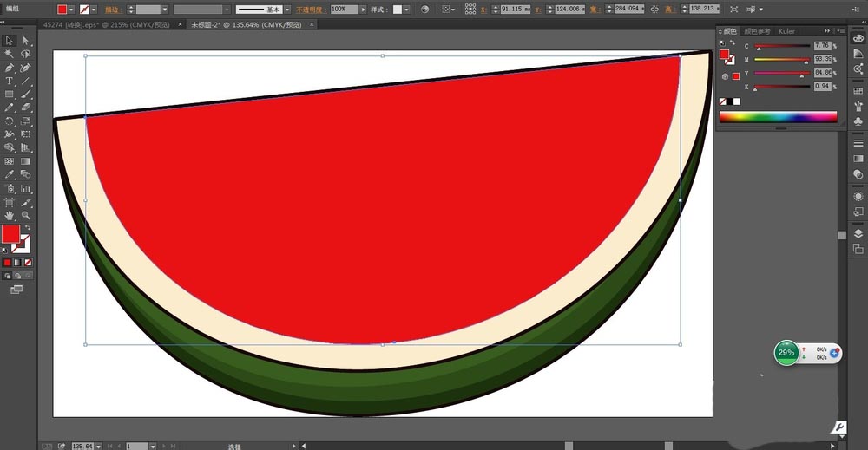Screen dimensions: 868x450
Task: Open fill color dropdown in control bar
Action: (72, 10)
